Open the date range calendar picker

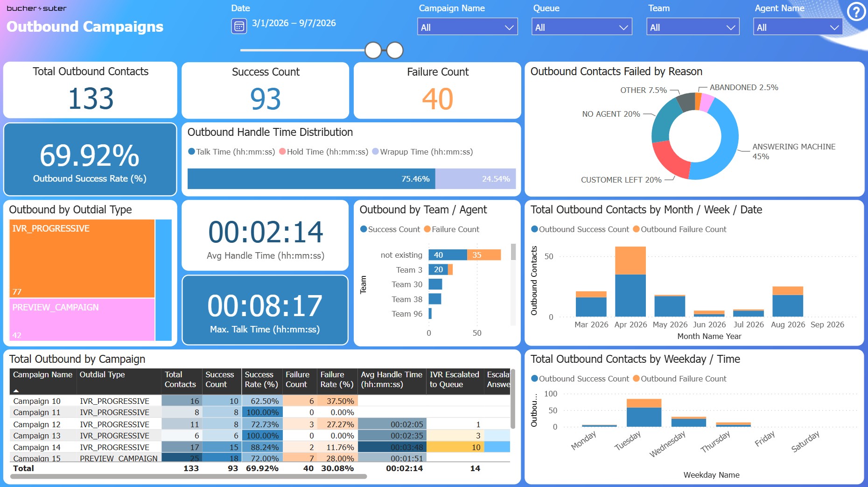[x=239, y=26]
